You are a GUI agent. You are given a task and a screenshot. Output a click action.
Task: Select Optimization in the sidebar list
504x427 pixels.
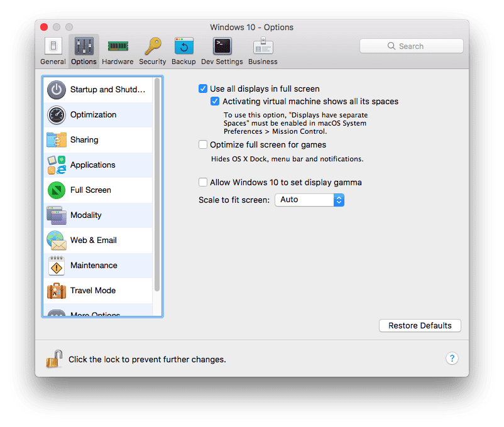(x=98, y=115)
